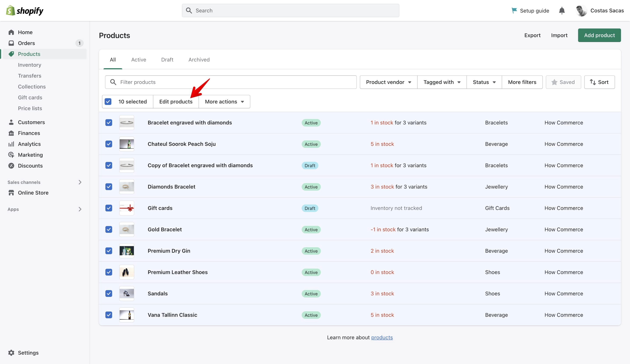Click the Analytics bar chart icon
Viewport: 630px width, 364px height.
pyautogui.click(x=11, y=144)
